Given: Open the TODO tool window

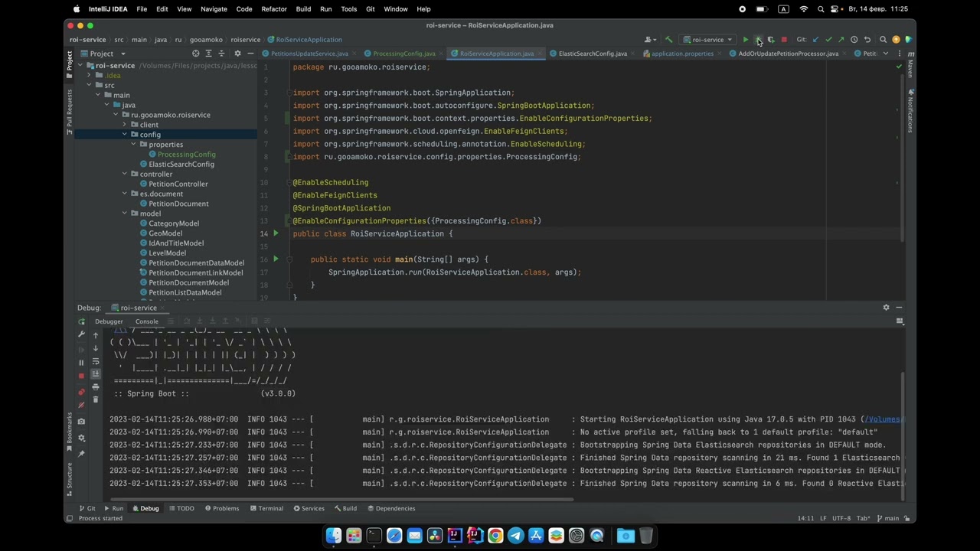Looking at the screenshot, I should point(181,508).
